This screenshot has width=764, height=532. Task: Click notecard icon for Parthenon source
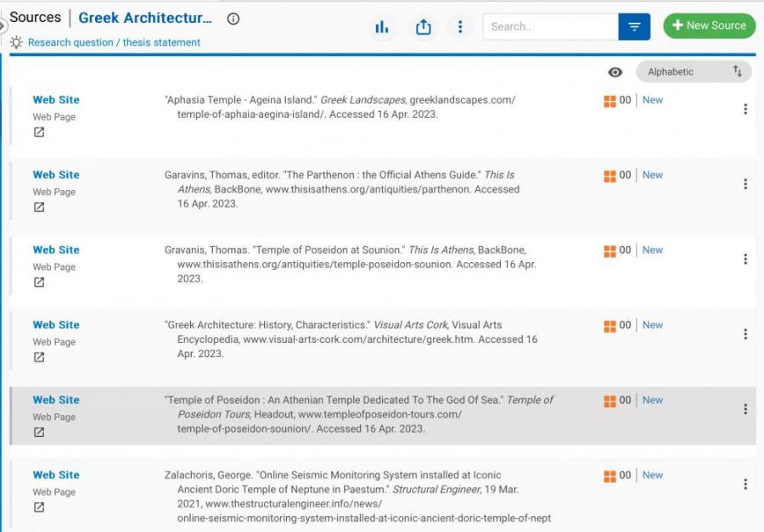click(x=610, y=176)
